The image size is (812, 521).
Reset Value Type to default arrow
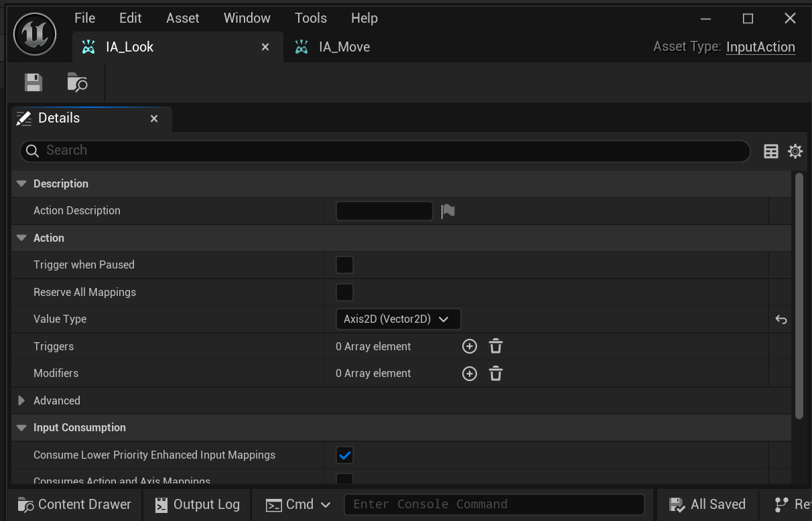[781, 319]
